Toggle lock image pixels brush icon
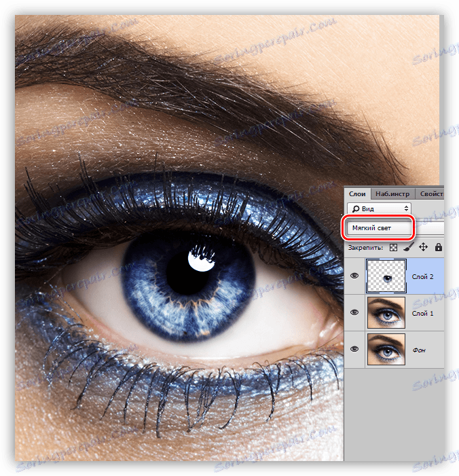 [x=409, y=247]
